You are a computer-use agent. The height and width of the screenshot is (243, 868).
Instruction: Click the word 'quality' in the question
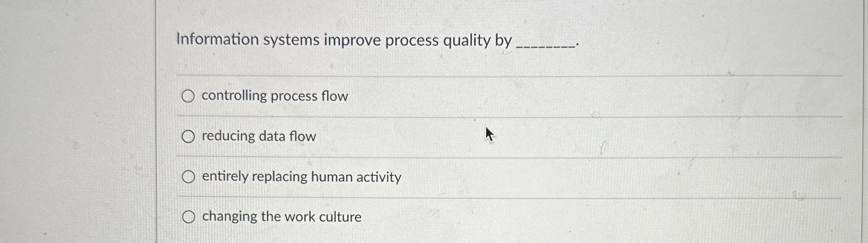(x=467, y=40)
